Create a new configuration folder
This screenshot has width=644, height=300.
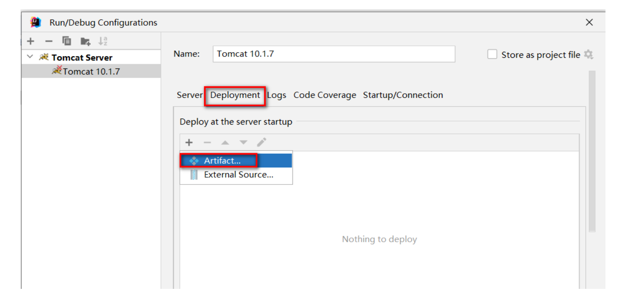pos(86,41)
